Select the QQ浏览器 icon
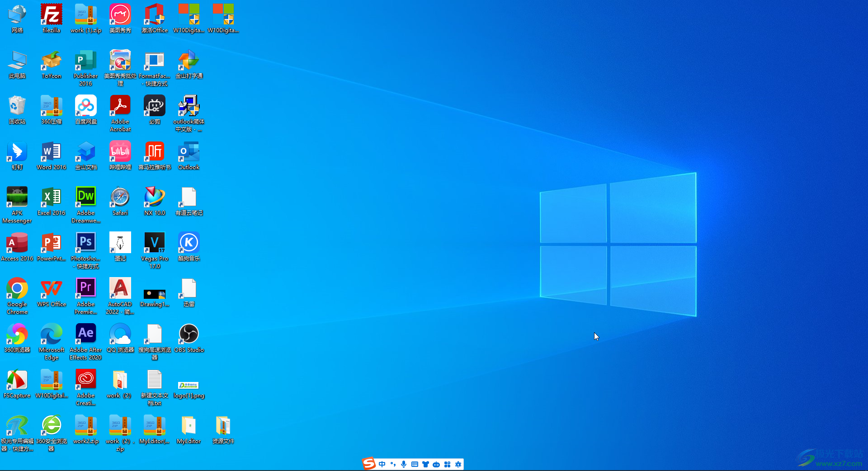Viewport: 868px width, 471px height. point(120,334)
